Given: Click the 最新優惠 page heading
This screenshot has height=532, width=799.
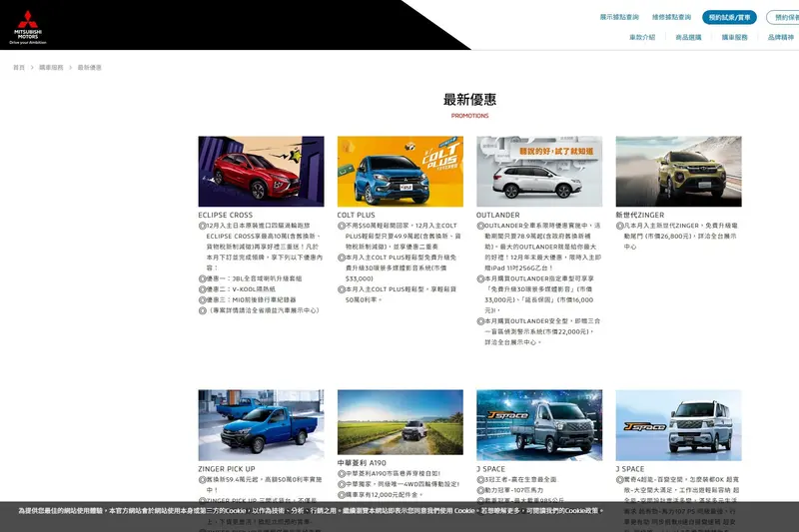Looking at the screenshot, I should coord(469,99).
